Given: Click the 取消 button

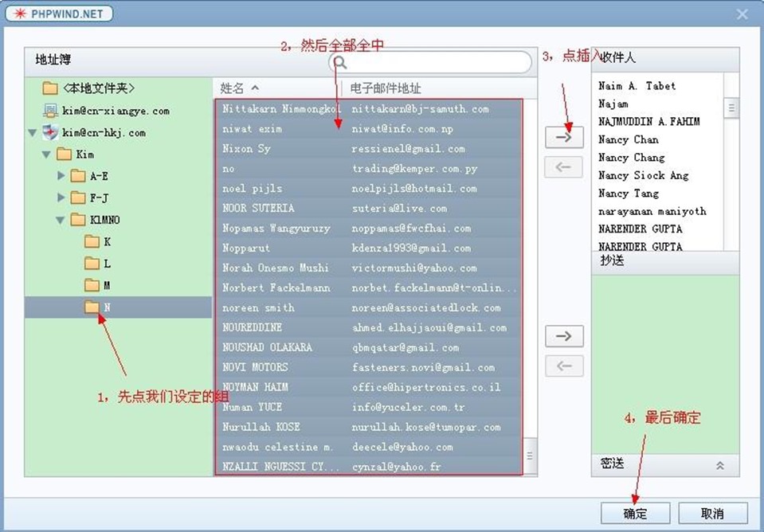Looking at the screenshot, I should pyautogui.click(x=712, y=513).
